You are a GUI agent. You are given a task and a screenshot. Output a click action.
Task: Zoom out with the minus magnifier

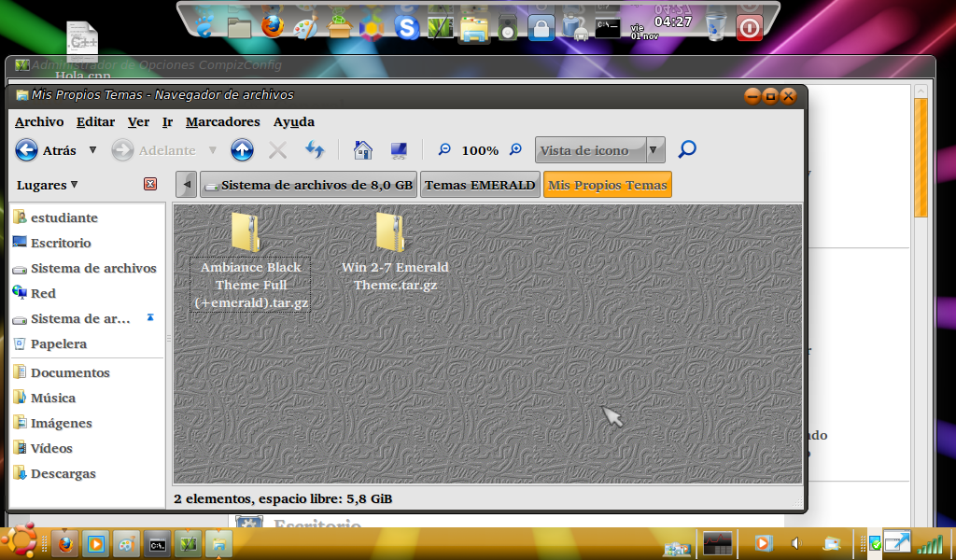[444, 149]
